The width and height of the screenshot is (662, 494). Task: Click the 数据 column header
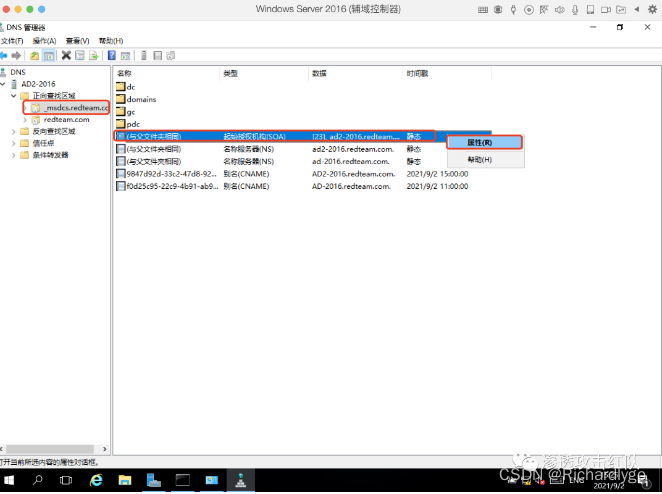(355, 73)
